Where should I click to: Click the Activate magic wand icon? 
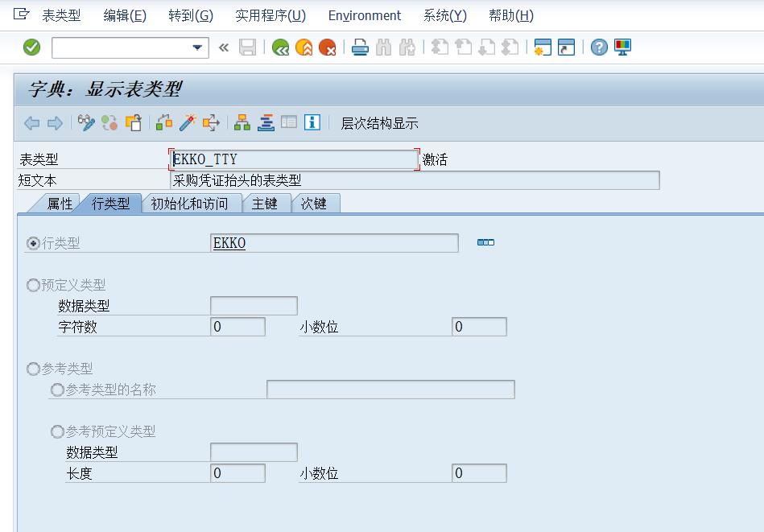click(x=189, y=122)
